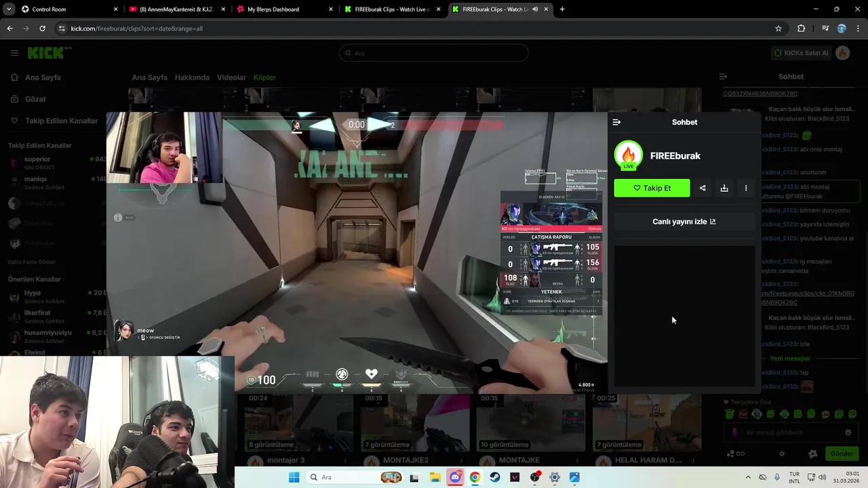Open the user profile avatar menu
Viewport: 868px width, 488px height.
[x=843, y=53]
